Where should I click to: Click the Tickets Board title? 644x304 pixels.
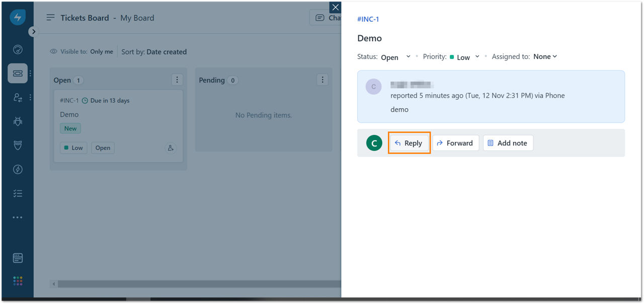(x=85, y=18)
